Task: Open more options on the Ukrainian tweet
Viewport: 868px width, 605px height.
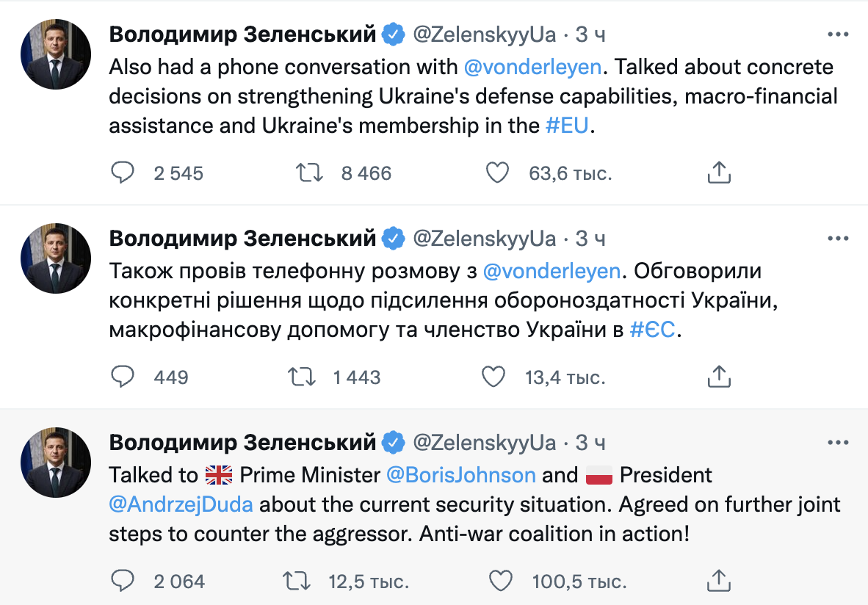Action: click(838, 239)
